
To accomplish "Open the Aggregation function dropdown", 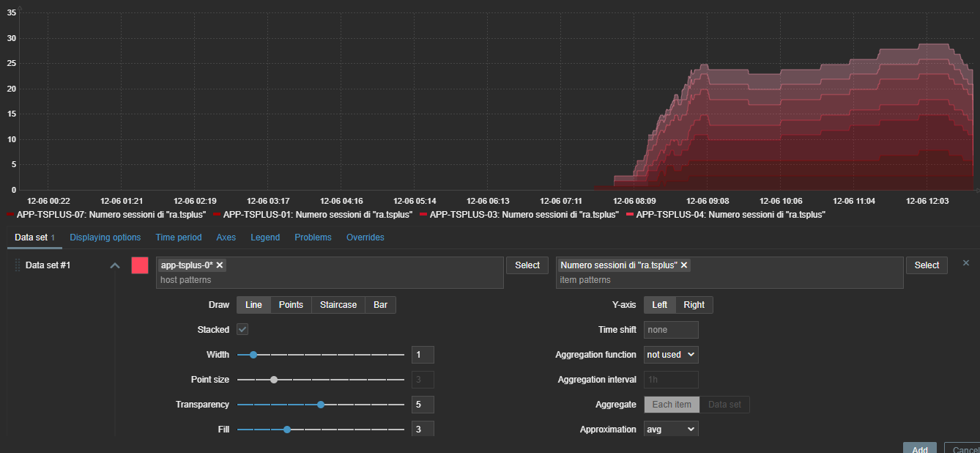I will tap(671, 355).
